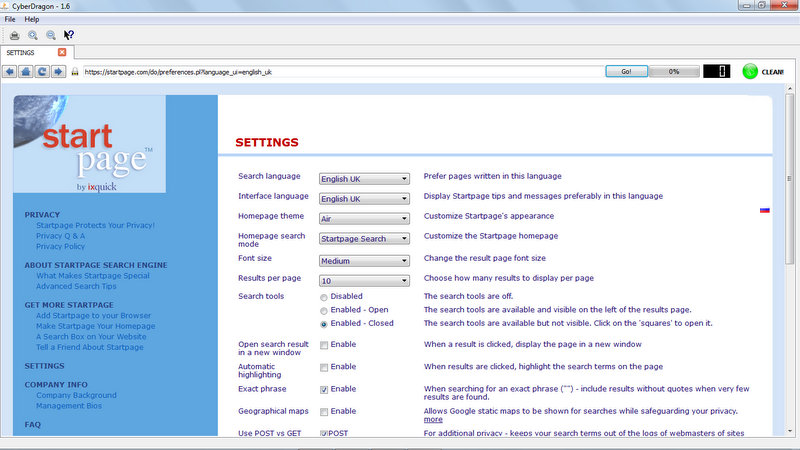The width and height of the screenshot is (800, 450).
Task: Click ABOUT STARTPAGE SEARCH ENGINE heading
Action: coord(96,265)
